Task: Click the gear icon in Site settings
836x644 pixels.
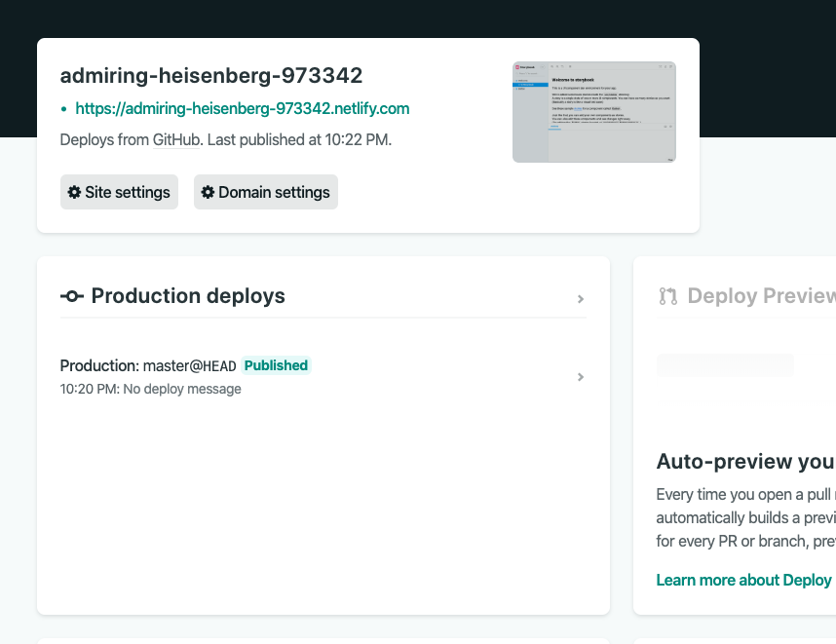Action: [74, 193]
